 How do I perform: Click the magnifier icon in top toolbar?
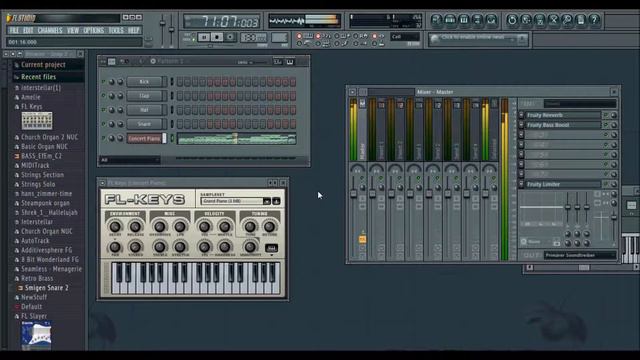point(567,20)
